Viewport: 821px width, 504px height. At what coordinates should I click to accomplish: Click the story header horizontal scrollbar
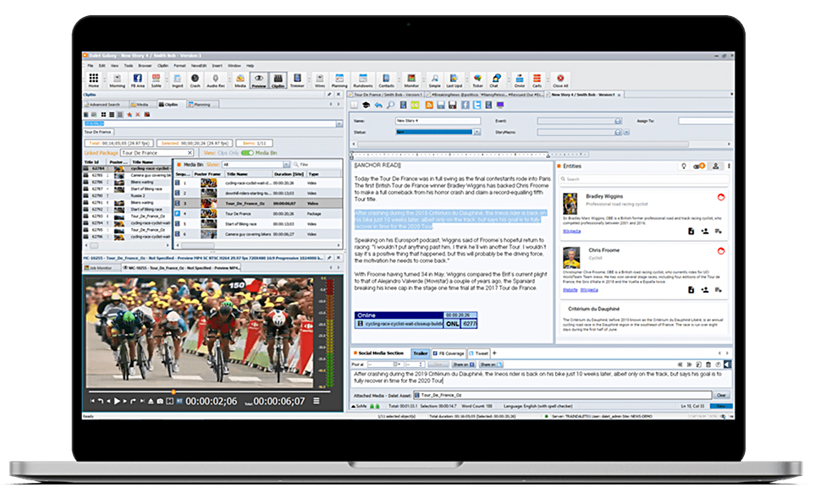pos(522,144)
